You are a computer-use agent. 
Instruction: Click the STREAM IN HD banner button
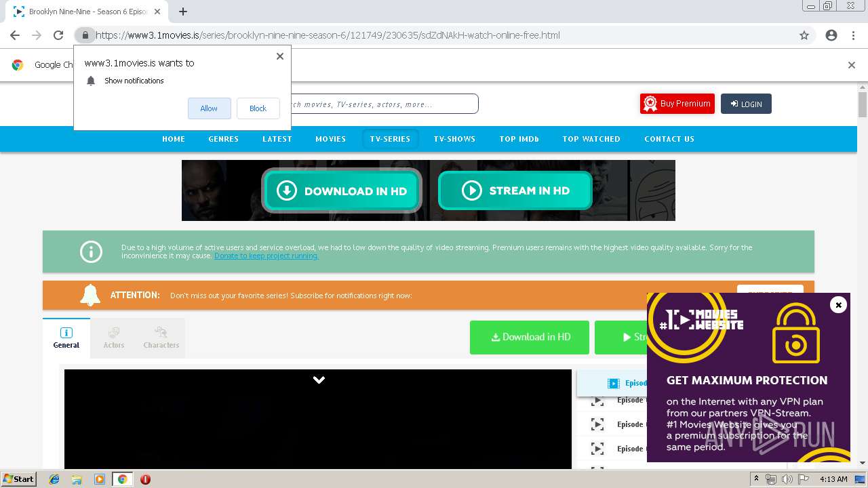tap(515, 190)
